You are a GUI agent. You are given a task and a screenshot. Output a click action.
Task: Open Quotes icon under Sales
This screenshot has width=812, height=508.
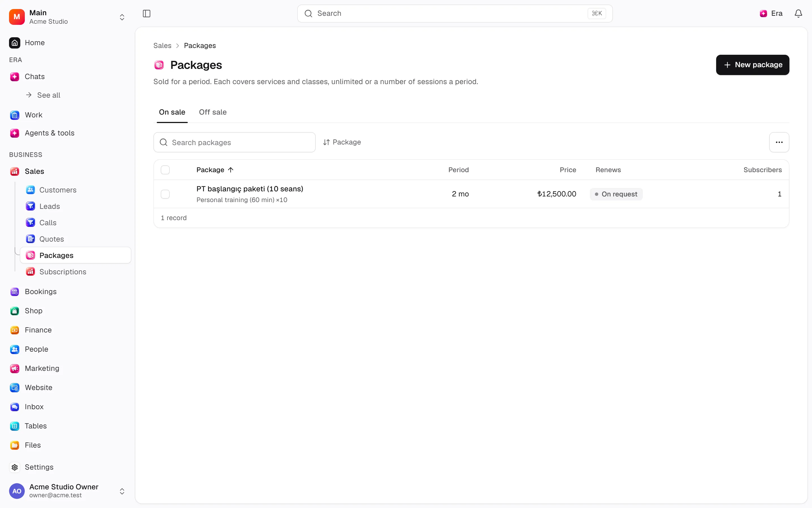click(30, 239)
